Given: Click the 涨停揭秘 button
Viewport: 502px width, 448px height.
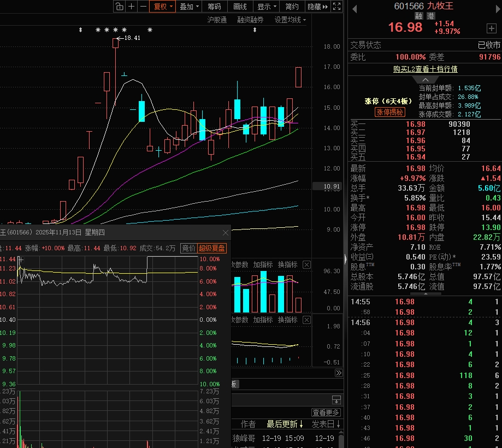Looking at the screenshot, I should [389, 112].
